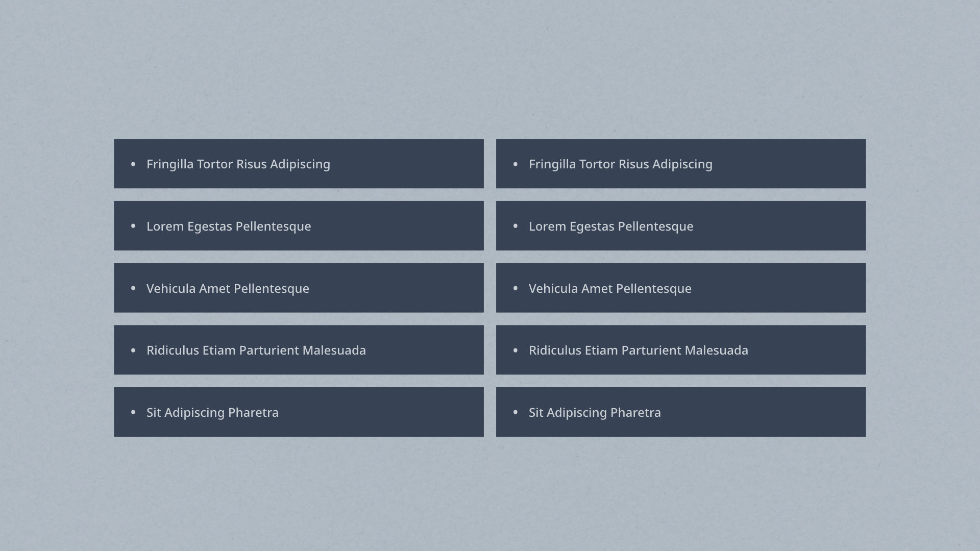Viewport: 980px width, 551px height.
Task: Click bullet beside left Fringilla Tortor text
Action: (x=133, y=164)
